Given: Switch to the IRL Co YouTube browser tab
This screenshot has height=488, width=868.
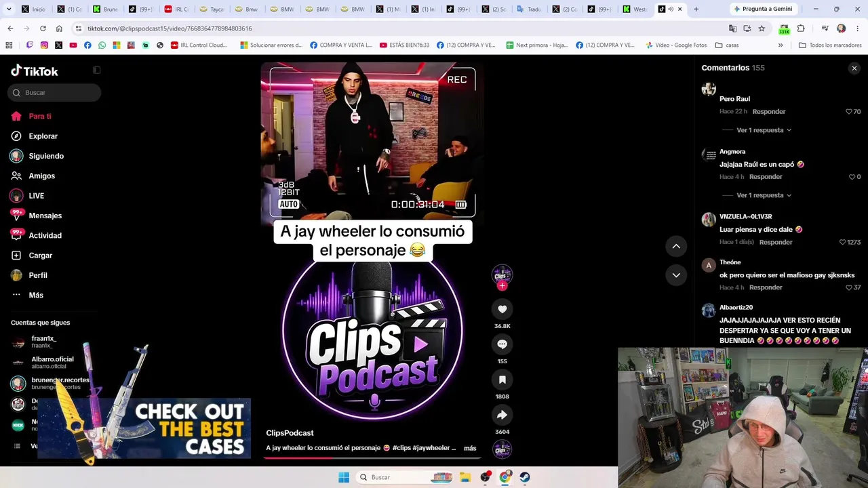Looking at the screenshot, I should (176, 9).
